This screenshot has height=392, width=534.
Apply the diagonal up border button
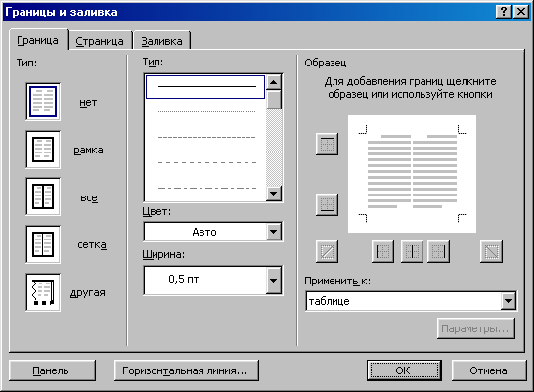click(327, 252)
